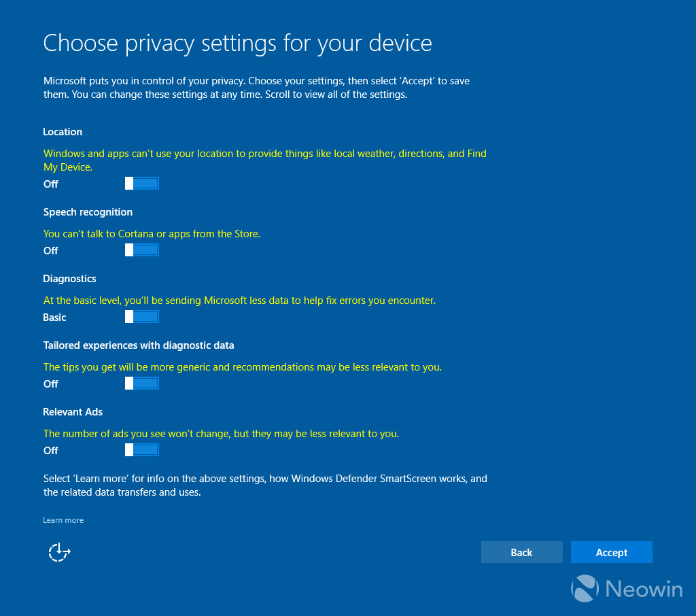
Task: Enable the Location toggle switch
Action: click(x=141, y=183)
